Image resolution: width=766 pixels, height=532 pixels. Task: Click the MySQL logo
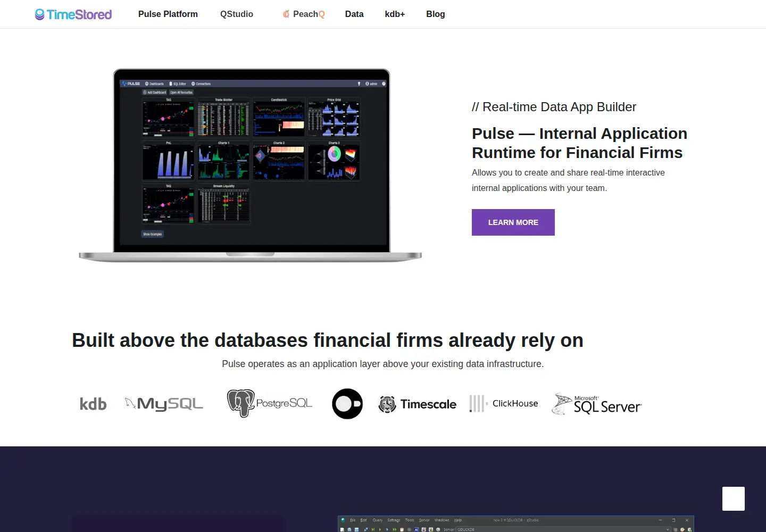pos(164,404)
